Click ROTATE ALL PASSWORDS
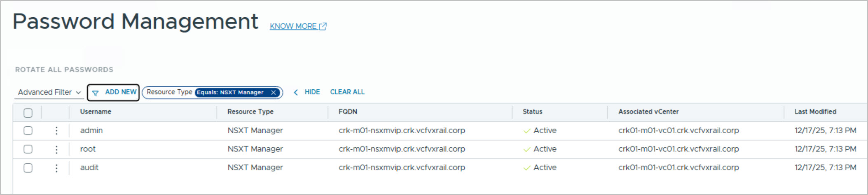Viewport: 868px width, 195px height. tap(64, 70)
